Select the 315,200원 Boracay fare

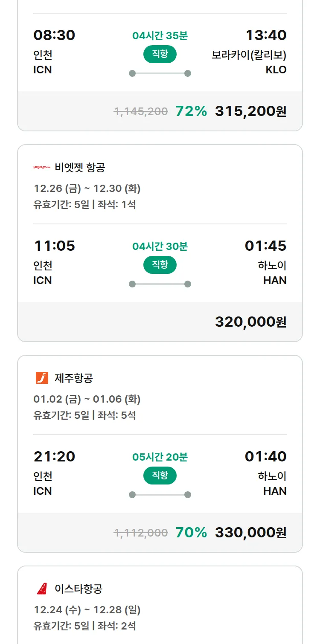pyautogui.click(x=250, y=111)
